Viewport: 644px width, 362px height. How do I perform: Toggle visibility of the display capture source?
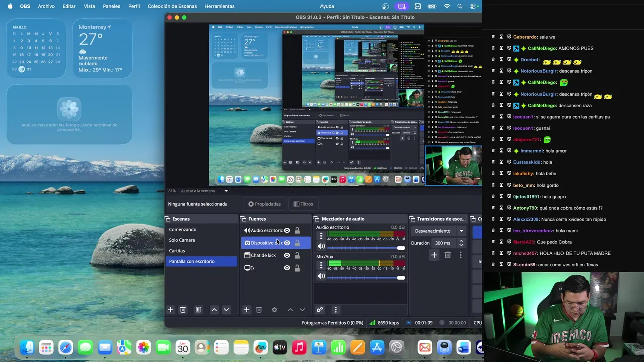click(x=287, y=268)
